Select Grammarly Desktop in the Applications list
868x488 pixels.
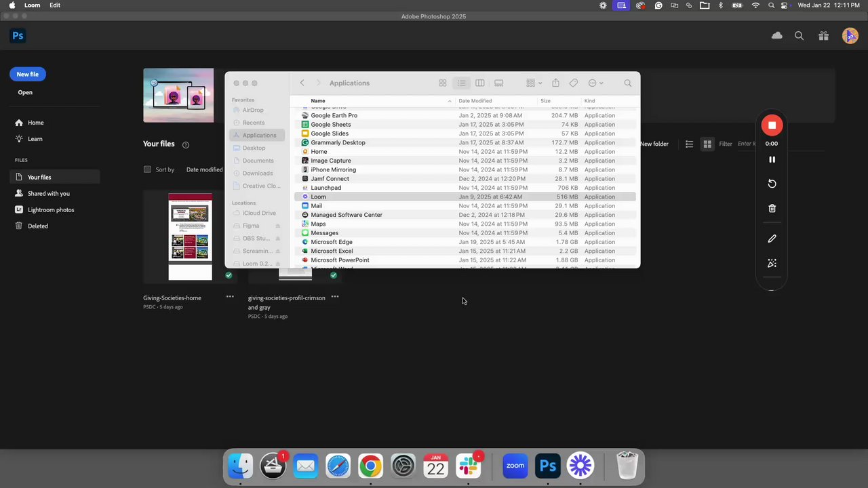tap(465, 142)
